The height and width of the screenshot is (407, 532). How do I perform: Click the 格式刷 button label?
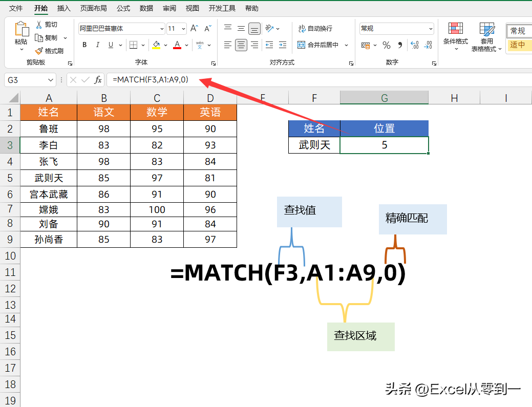(x=54, y=51)
